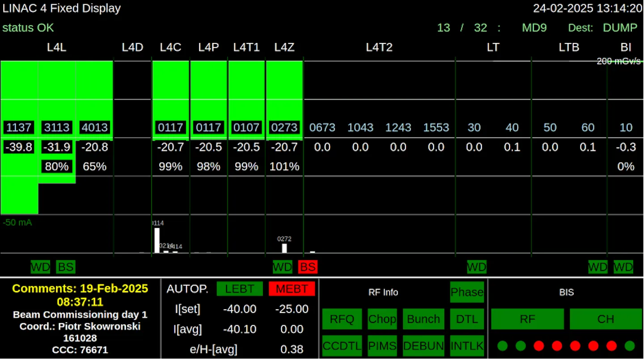Select WD box beside the green BS

click(x=40, y=267)
